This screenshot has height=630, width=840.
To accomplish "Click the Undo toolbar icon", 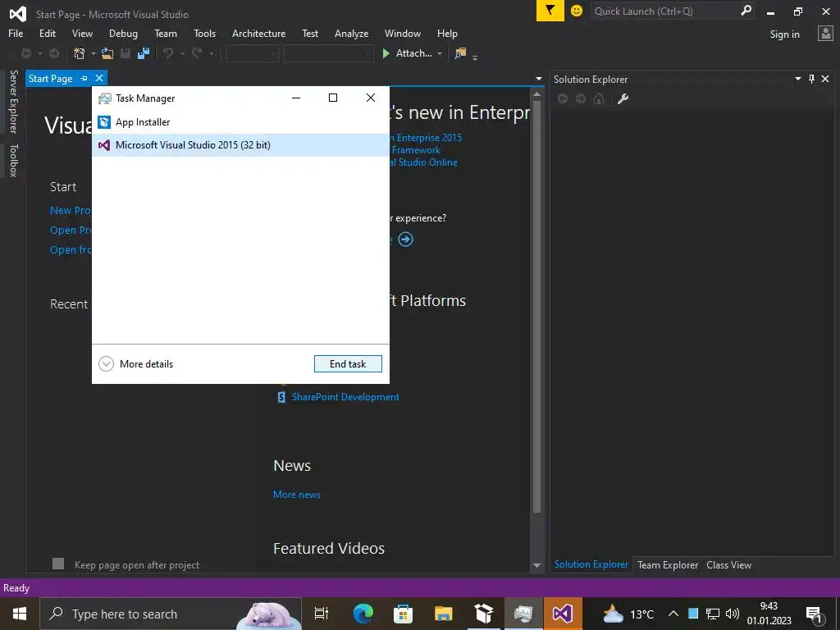I will (x=168, y=53).
